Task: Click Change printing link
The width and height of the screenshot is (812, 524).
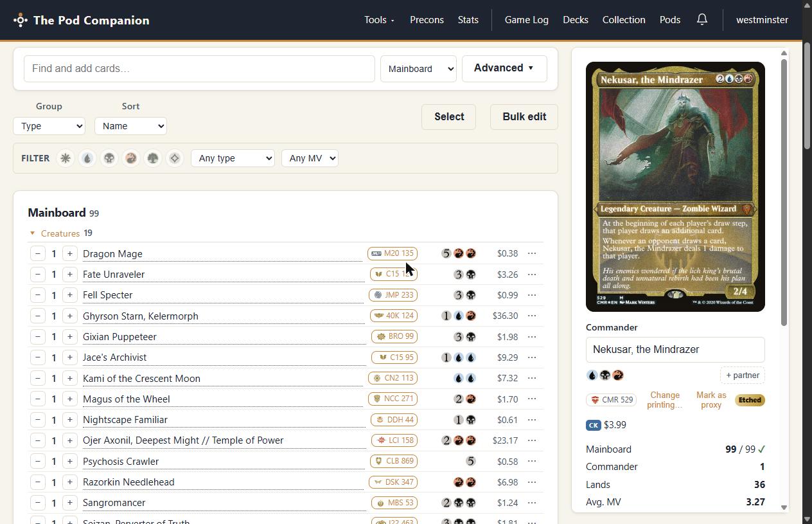Action: coord(664,400)
